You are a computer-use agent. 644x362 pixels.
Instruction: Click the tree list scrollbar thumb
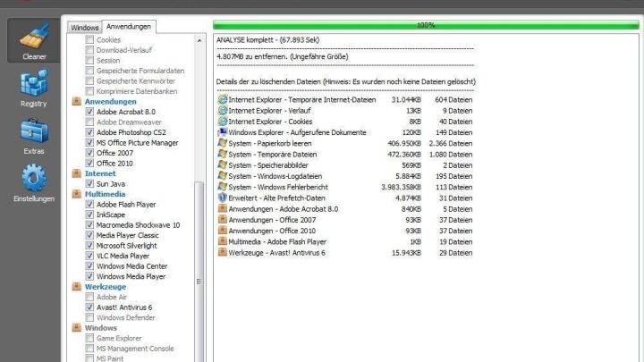click(x=199, y=271)
